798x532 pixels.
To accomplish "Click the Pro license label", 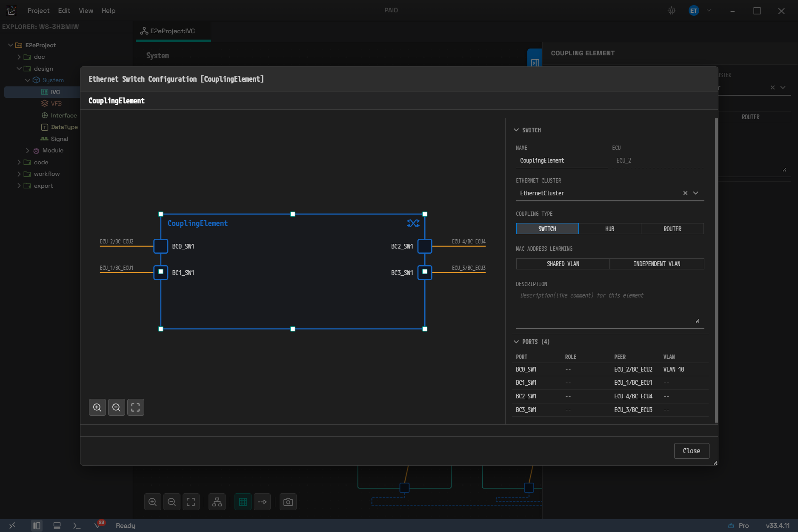I will point(744,526).
